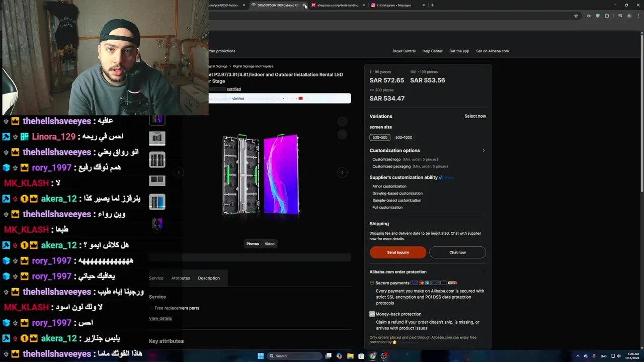Select the blue screen product thumbnail
644x362 pixels.
tap(157, 202)
